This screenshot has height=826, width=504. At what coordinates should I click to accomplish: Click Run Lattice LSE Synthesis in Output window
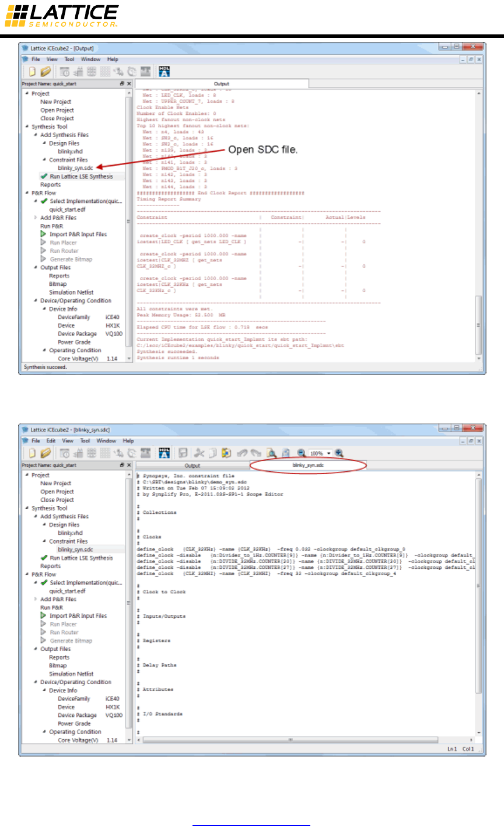click(x=82, y=176)
